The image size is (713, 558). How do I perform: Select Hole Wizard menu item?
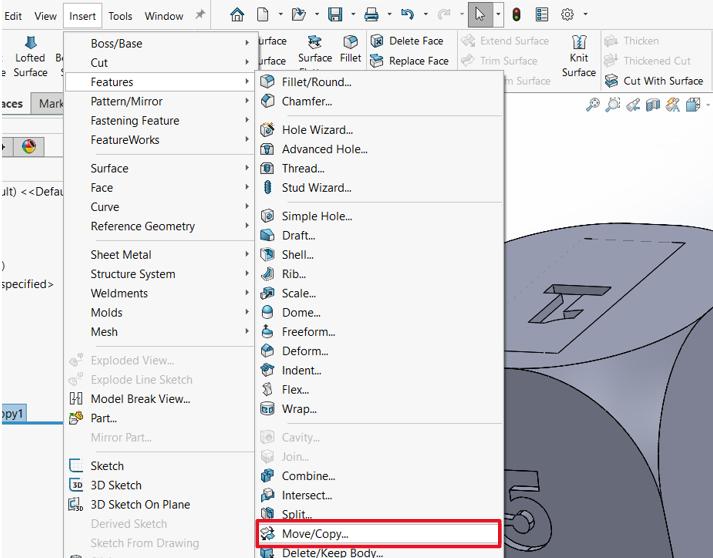380,130
